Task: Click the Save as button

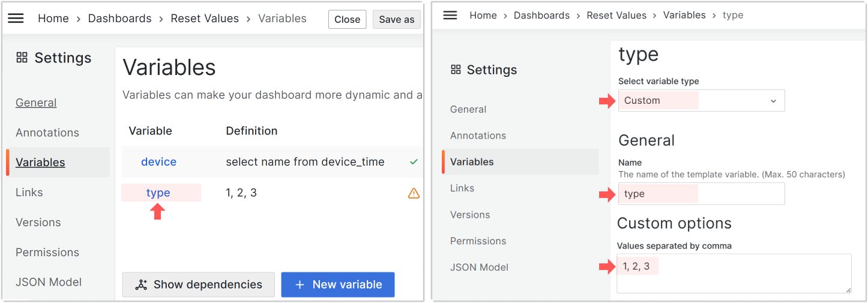Action: point(396,19)
